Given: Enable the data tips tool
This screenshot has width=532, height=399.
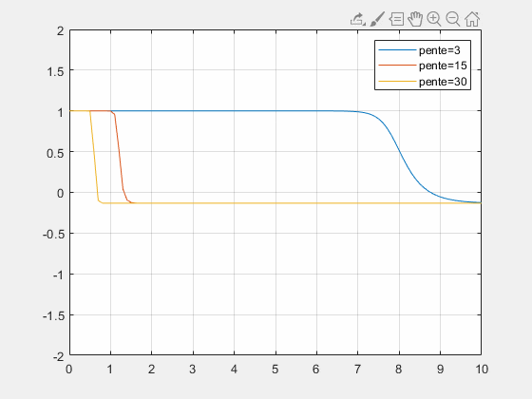Looking at the screenshot, I should click(x=396, y=19).
